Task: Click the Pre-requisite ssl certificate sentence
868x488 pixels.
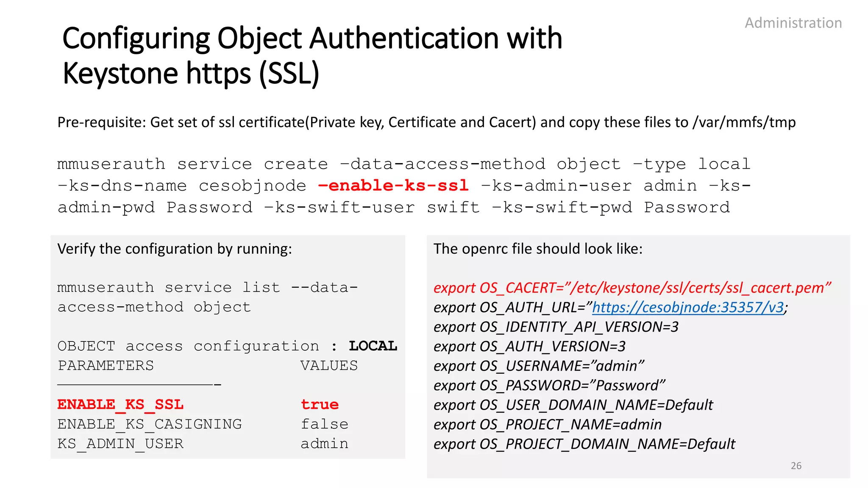Action: (426, 122)
